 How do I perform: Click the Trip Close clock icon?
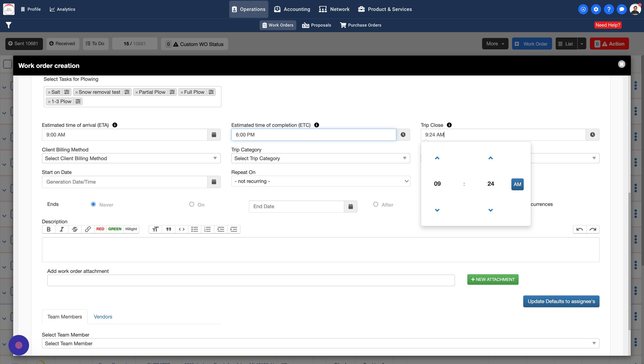coord(592,135)
